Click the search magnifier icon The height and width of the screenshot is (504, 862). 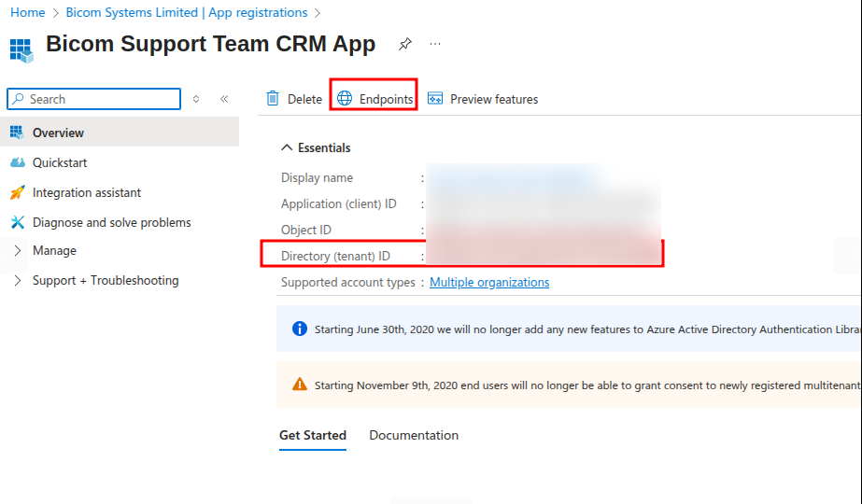19,99
